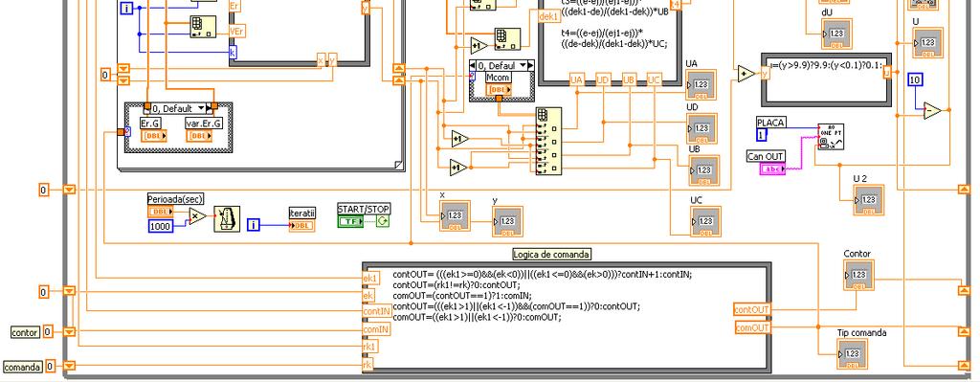Select the 1000 numeric constant

[x=161, y=226]
